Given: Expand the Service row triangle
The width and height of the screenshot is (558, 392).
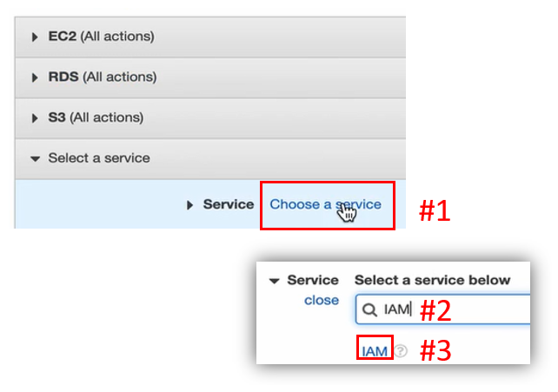Looking at the screenshot, I should pos(190,205).
